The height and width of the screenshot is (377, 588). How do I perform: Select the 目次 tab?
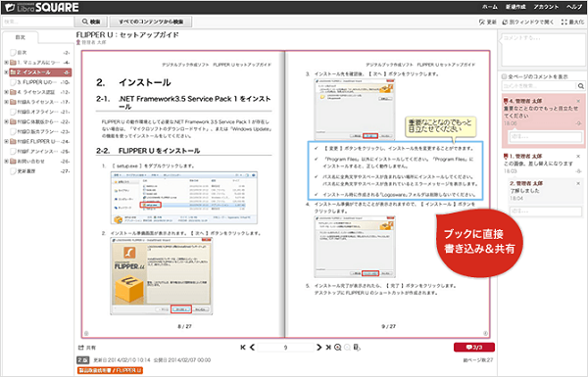[21, 37]
